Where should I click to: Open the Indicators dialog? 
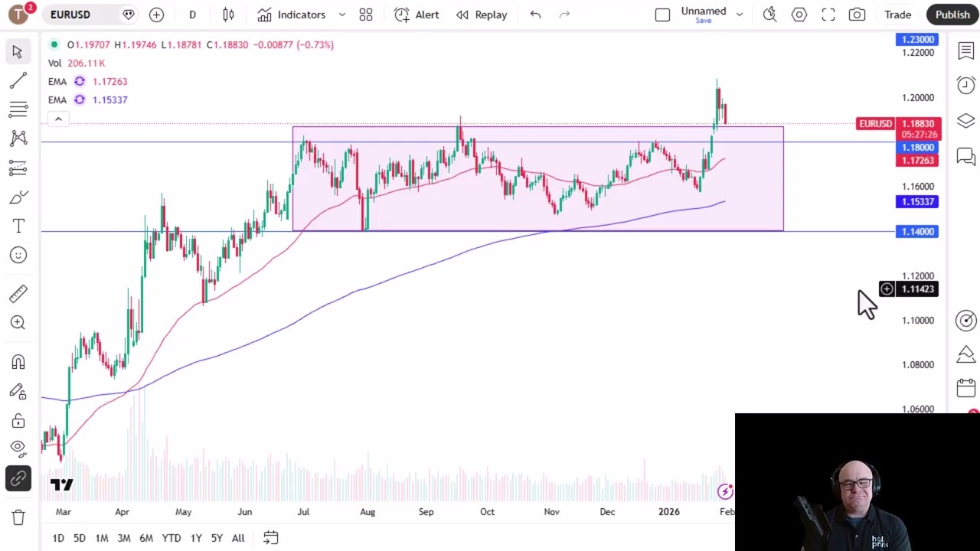coord(291,15)
